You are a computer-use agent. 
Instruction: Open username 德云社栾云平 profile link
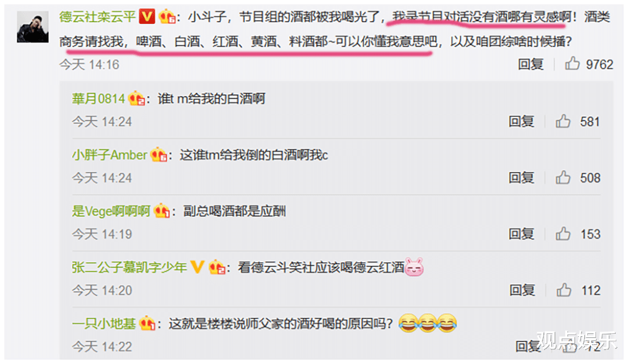coord(97,17)
